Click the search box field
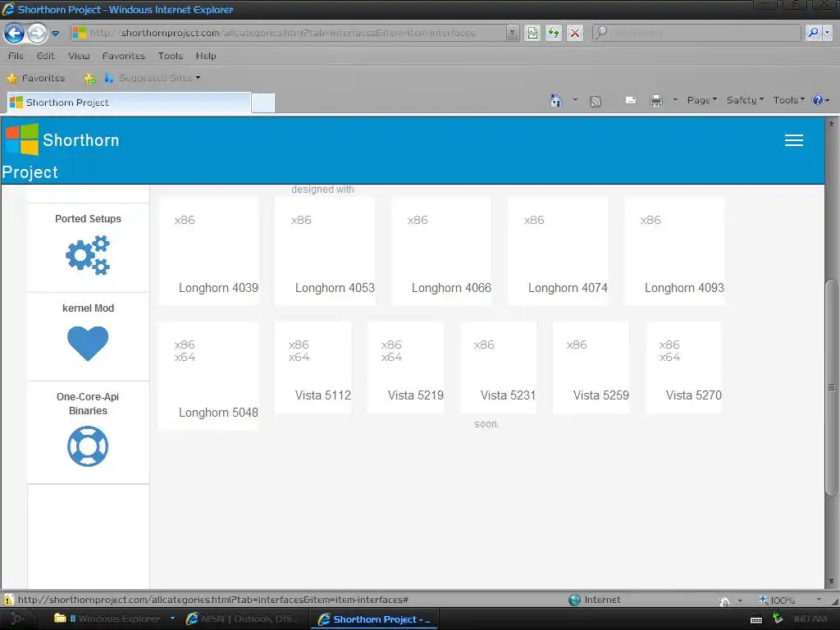This screenshot has width=840, height=630. click(696, 33)
